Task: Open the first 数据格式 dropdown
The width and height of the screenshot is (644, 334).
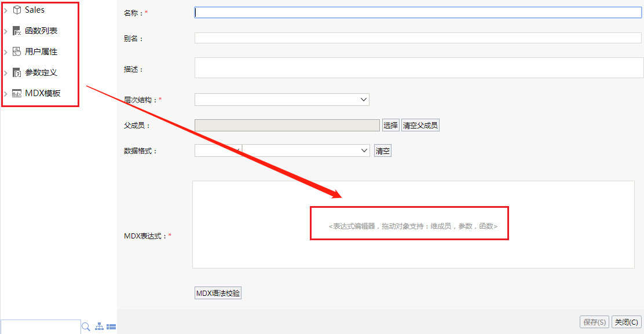Action: 218,151
